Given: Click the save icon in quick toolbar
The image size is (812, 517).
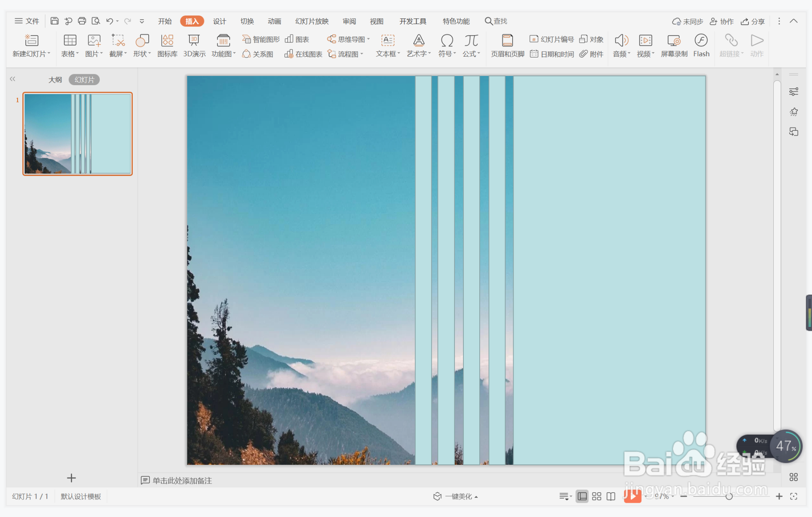Looking at the screenshot, I should [x=54, y=21].
